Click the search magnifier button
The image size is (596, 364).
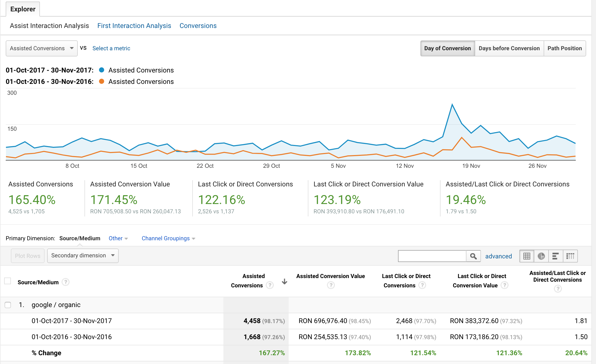point(473,256)
